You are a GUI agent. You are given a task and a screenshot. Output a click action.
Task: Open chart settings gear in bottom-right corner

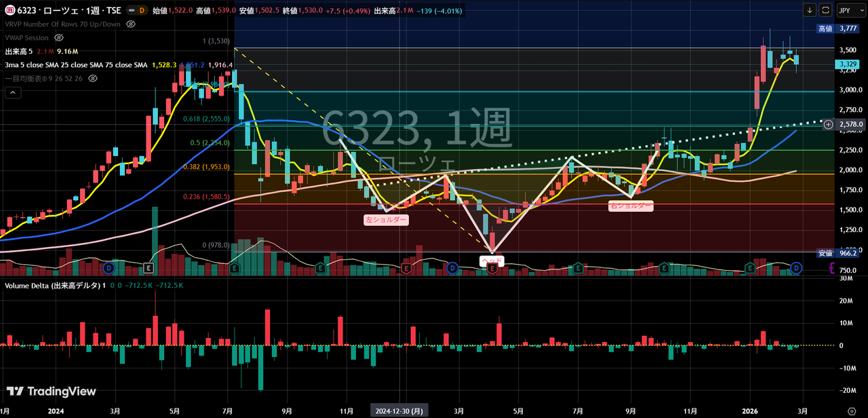(852, 412)
